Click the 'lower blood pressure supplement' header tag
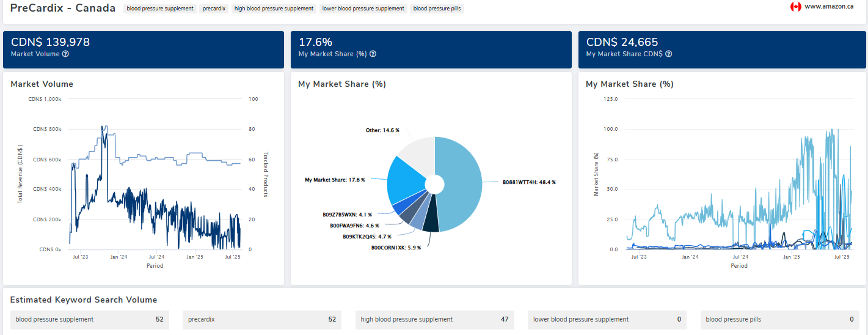The height and width of the screenshot is (335, 868). tap(363, 9)
